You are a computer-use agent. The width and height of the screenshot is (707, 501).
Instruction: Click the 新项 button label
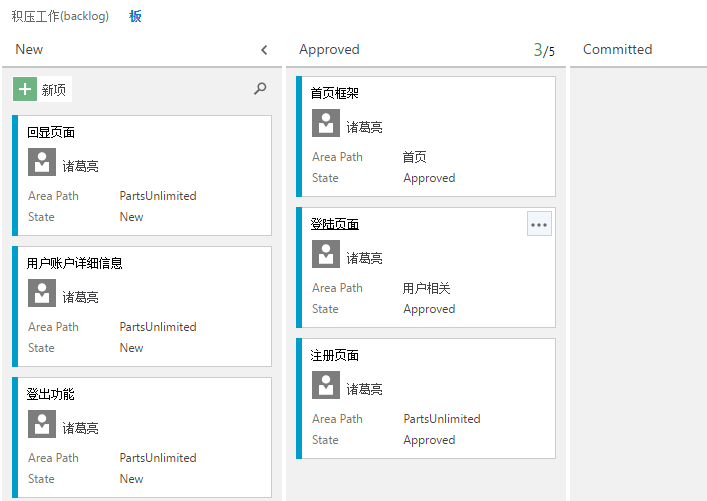pyautogui.click(x=54, y=90)
